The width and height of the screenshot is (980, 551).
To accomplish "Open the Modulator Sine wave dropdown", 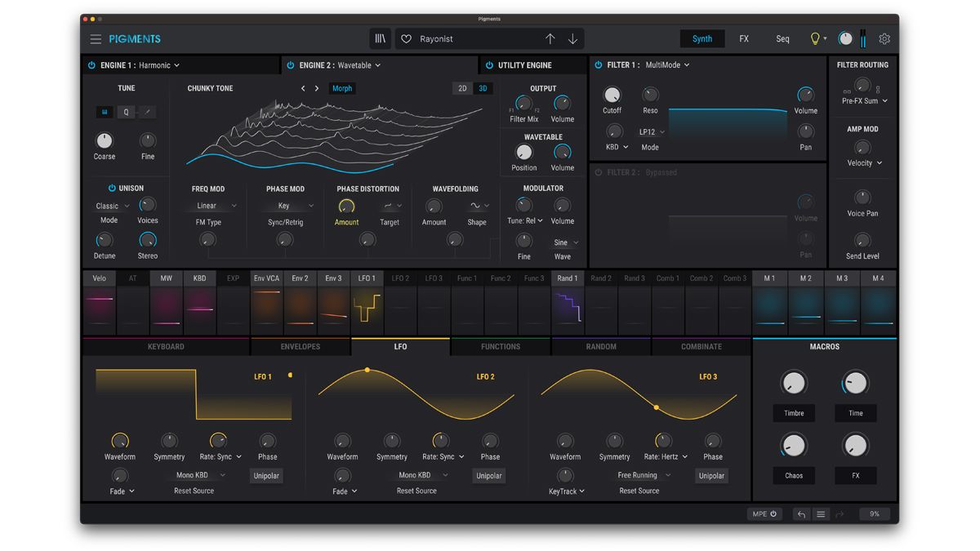I will click(x=566, y=242).
